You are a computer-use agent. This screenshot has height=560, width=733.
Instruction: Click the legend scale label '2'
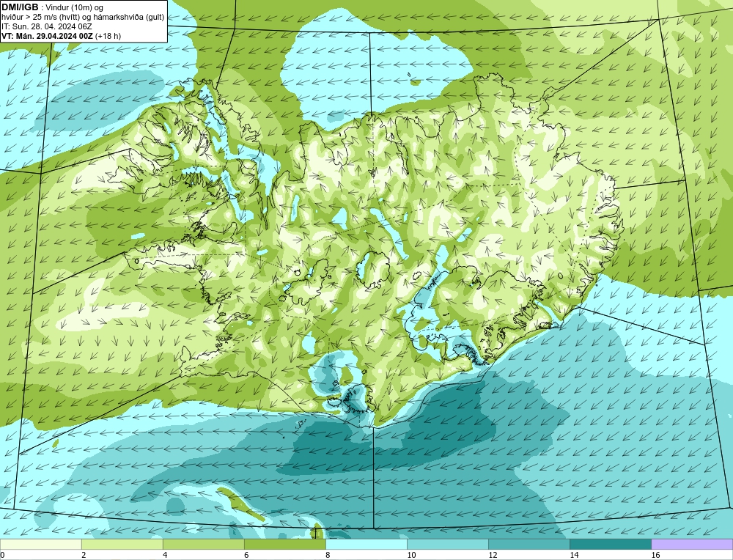tap(84, 555)
